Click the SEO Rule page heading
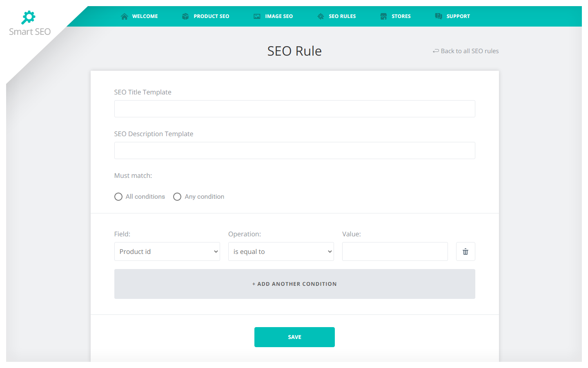Image resolution: width=588 pixels, height=368 pixels. [294, 51]
